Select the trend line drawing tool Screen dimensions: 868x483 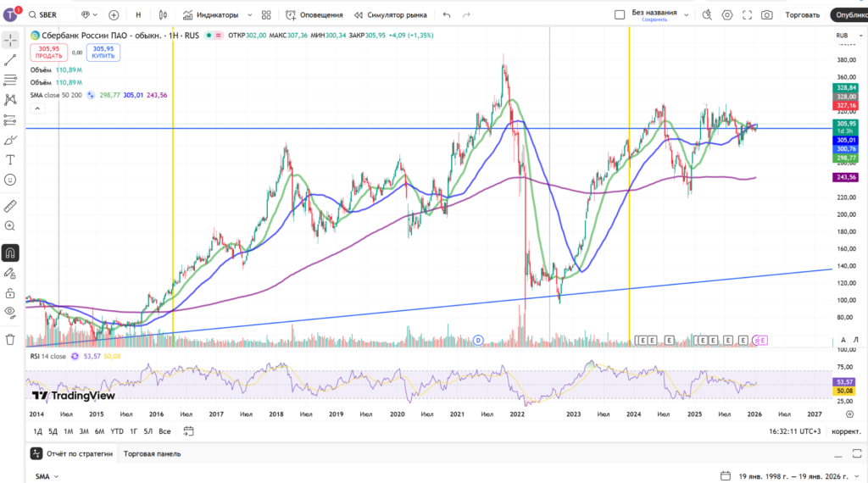coord(10,60)
